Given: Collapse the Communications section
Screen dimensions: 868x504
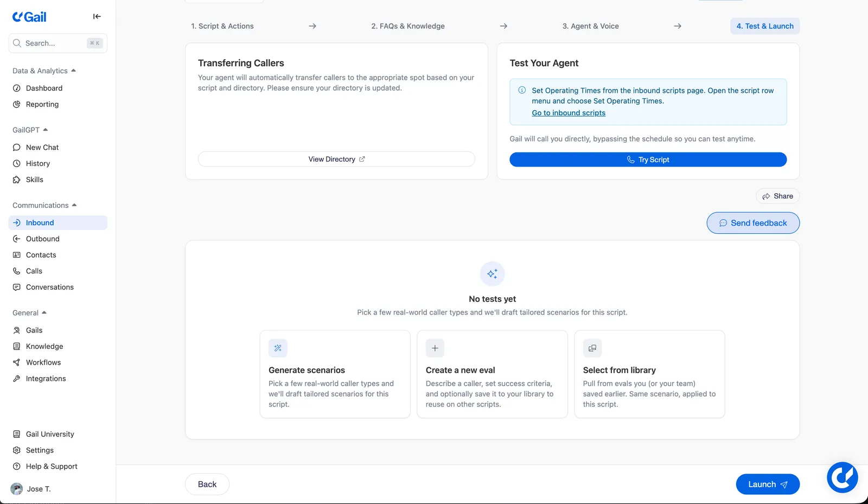Looking at the screenshot, I should (x=45, y=205).
